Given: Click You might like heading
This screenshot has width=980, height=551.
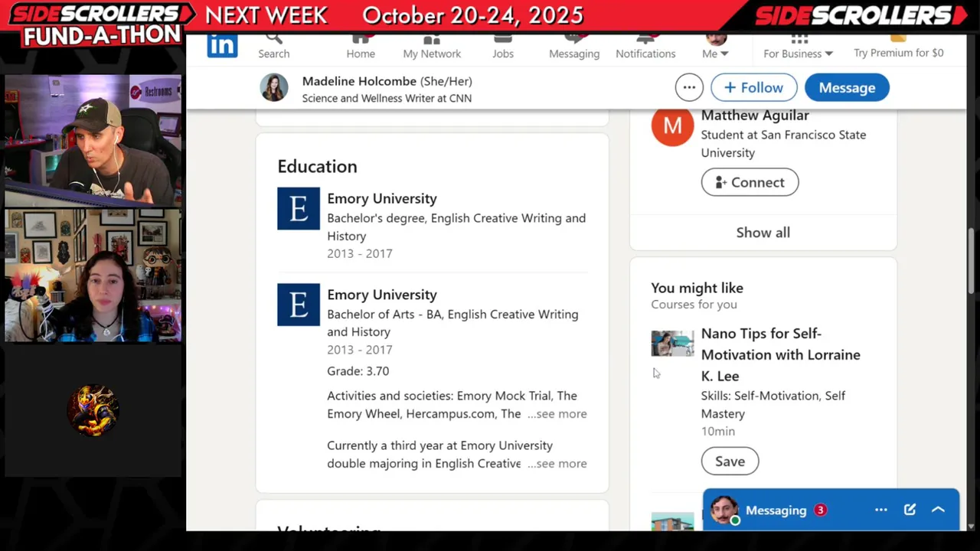Looking at the screenshot, I should 697,288.
